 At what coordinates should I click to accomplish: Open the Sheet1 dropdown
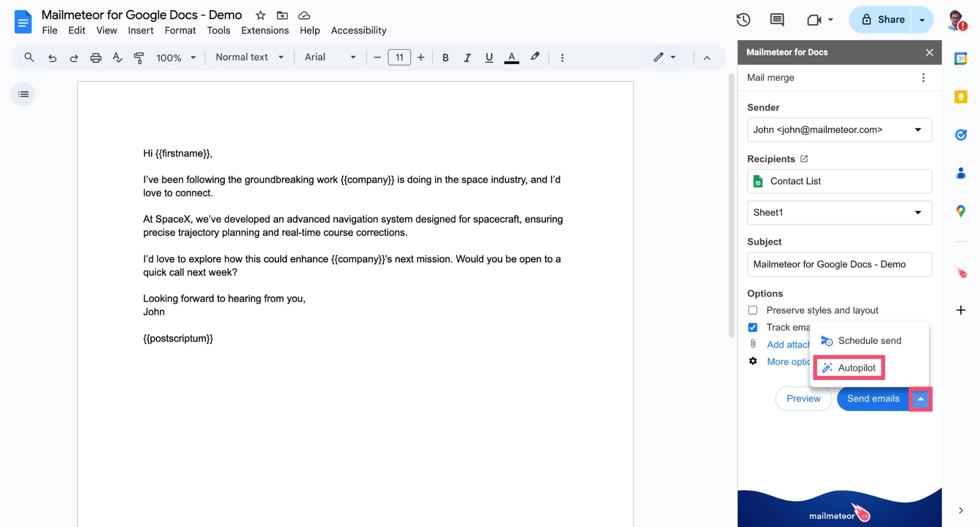(x=839, y=213)
